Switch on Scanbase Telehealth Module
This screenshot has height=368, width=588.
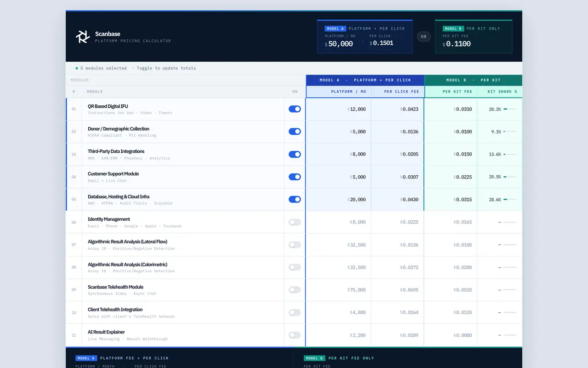point(294,290)
